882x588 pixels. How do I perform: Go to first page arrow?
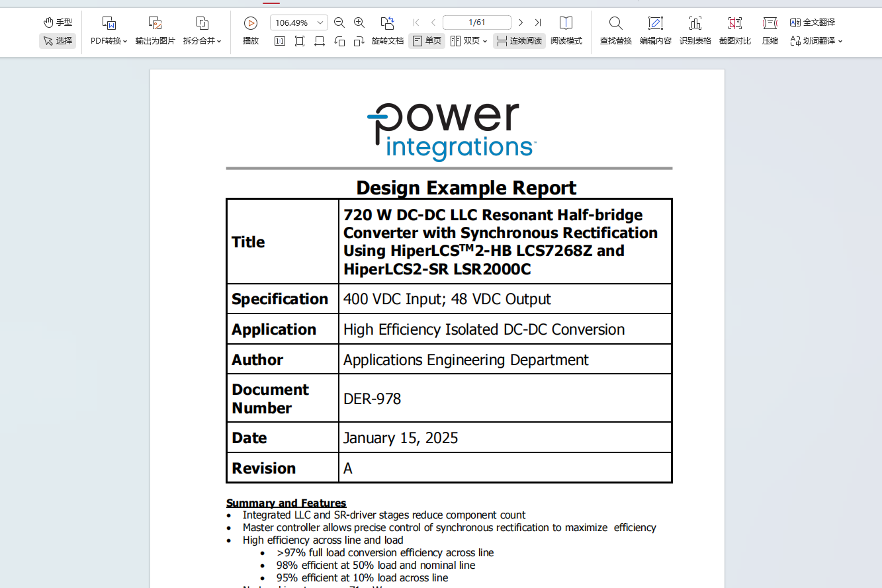[416, 22]
